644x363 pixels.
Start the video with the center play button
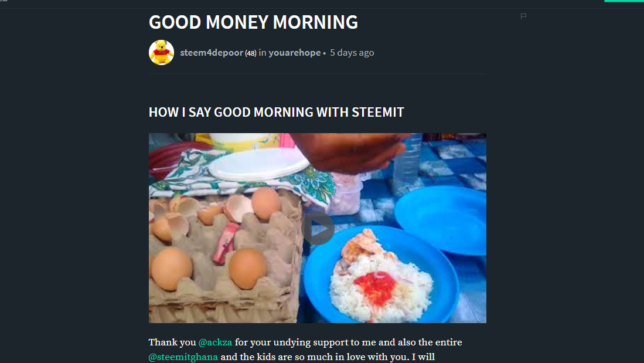click(318, 229)
